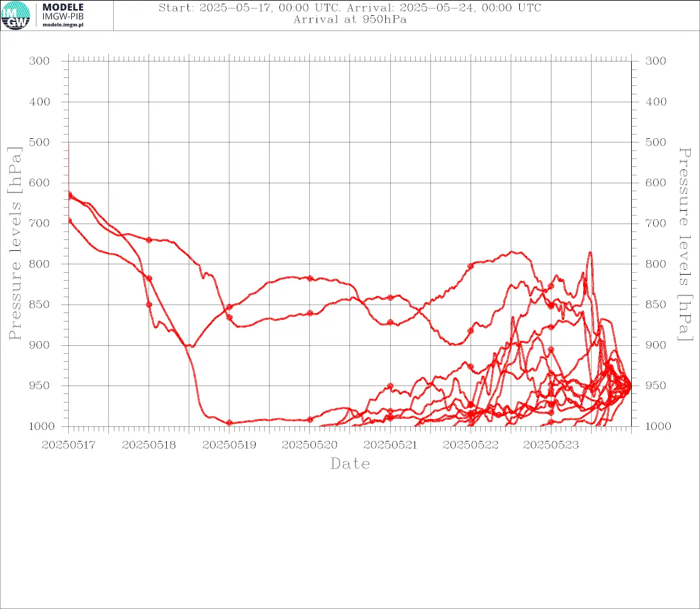This screenshot has width=700, height=609.
Task: Click the right axis 800 label
Action: click(656, 264)
